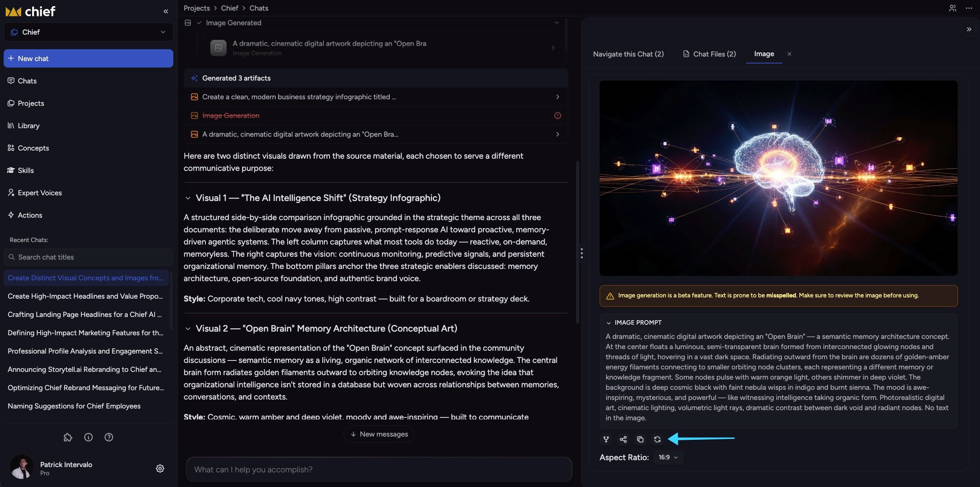Collapse the left sidebar with double-chevron icon
This screenshot has height=487, width=980.
(x=166, y=11)
